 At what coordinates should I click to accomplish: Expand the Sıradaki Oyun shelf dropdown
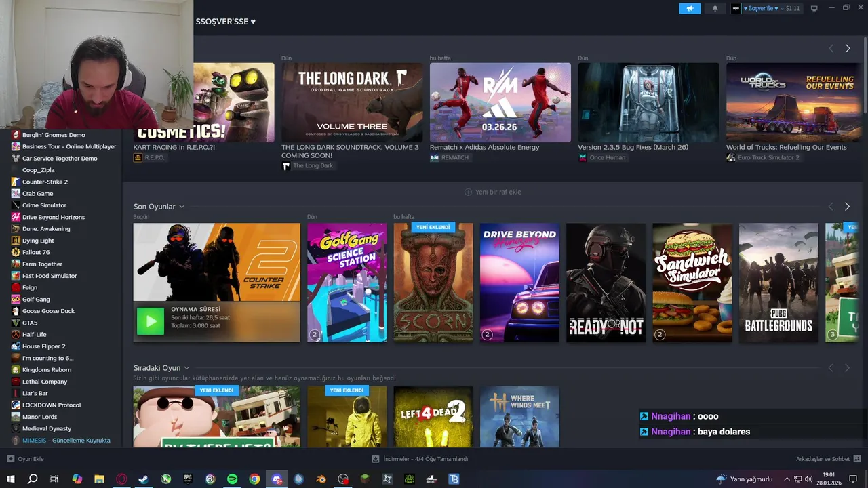186,368
